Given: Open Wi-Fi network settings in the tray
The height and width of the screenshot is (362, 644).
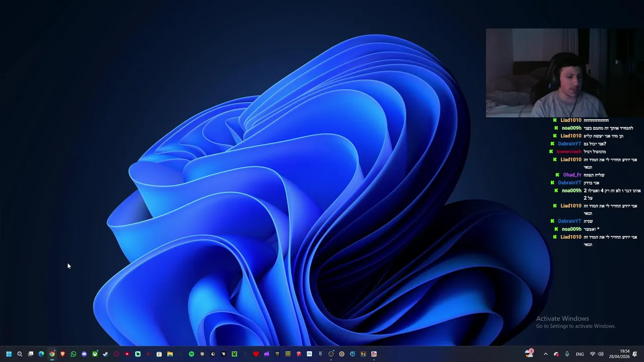Looking at the screenshot, I should click(x=592, y=354).
